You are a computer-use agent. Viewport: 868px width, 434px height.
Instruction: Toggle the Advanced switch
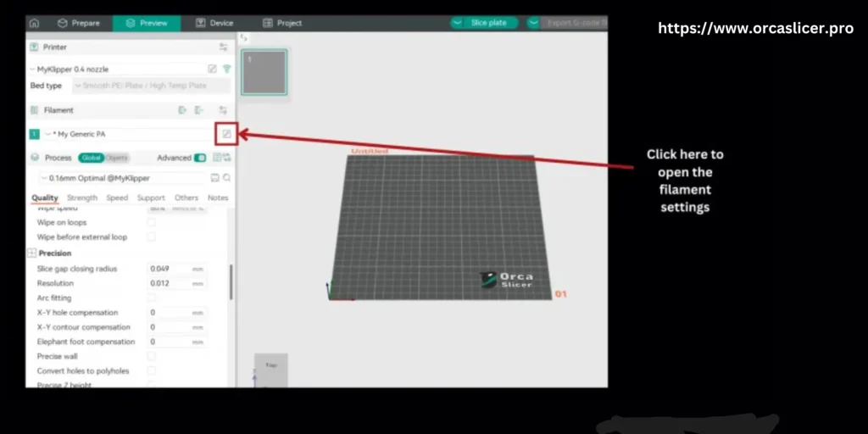[x=200, y=158]
